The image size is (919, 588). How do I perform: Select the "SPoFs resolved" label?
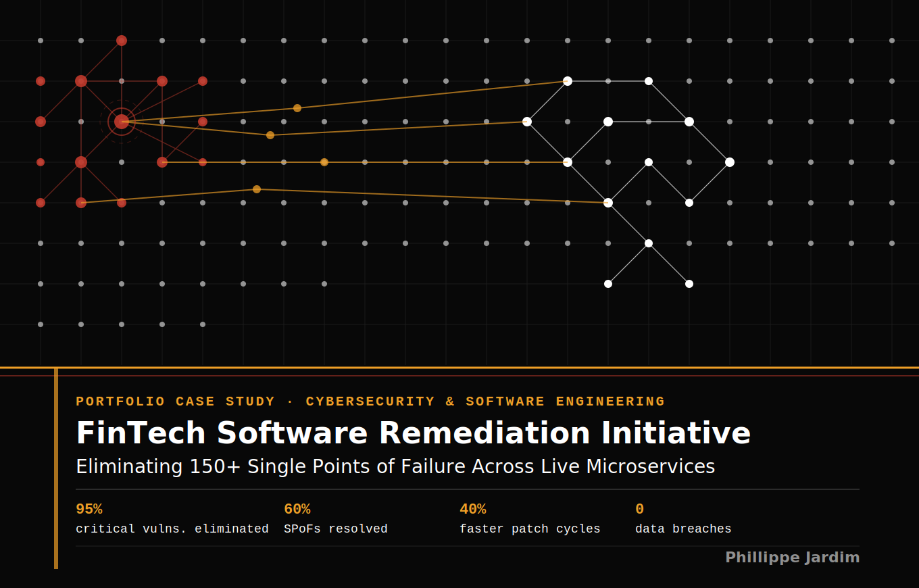coord(336,529)
